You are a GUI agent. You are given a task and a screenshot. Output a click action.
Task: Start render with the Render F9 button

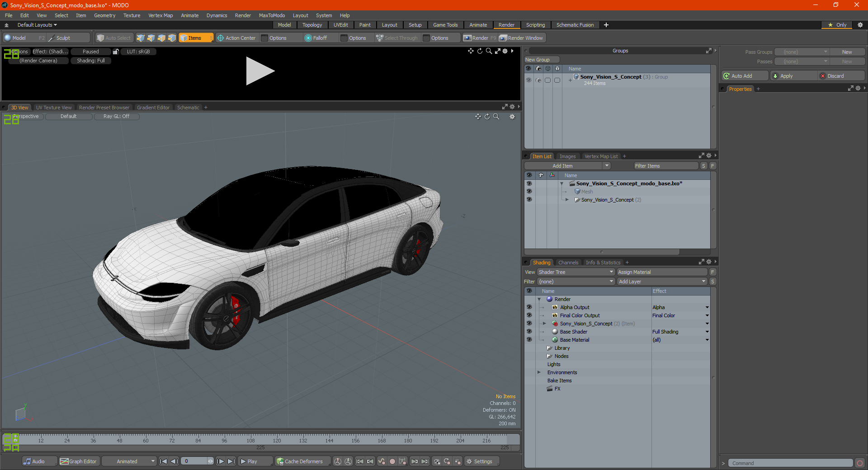click(x=480, y=38)
